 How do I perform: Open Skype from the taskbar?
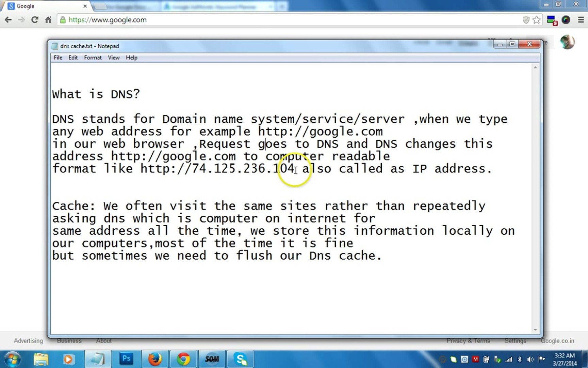241,359
